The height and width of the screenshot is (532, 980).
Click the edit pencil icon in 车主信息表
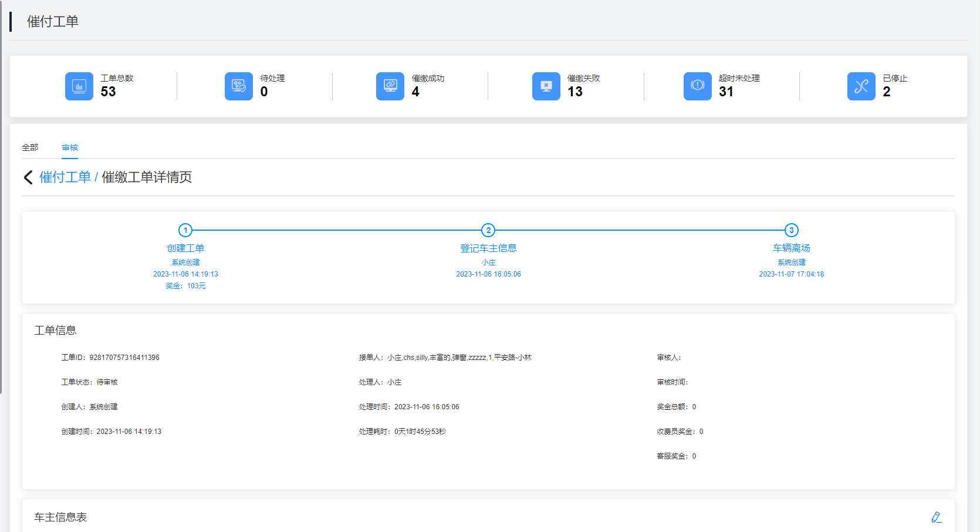pyautogui.click(x=936, y=517)
